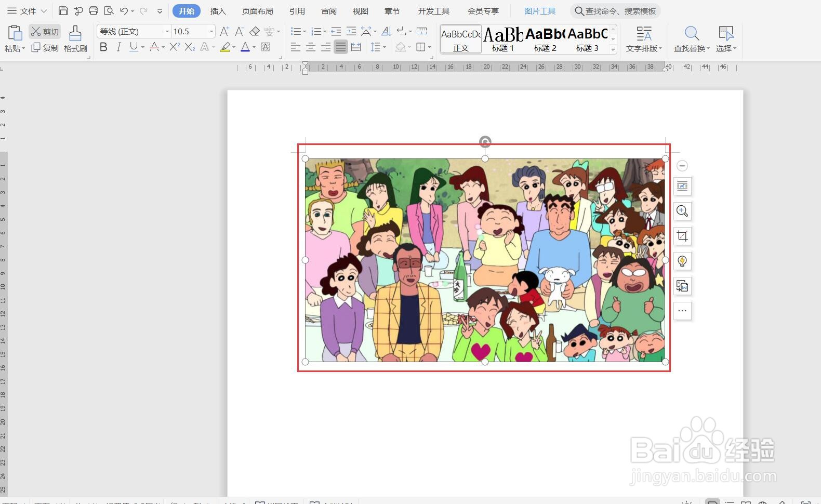821x504 pixels.
Task: Toggle Bold formatting
Action: [103, 47]
